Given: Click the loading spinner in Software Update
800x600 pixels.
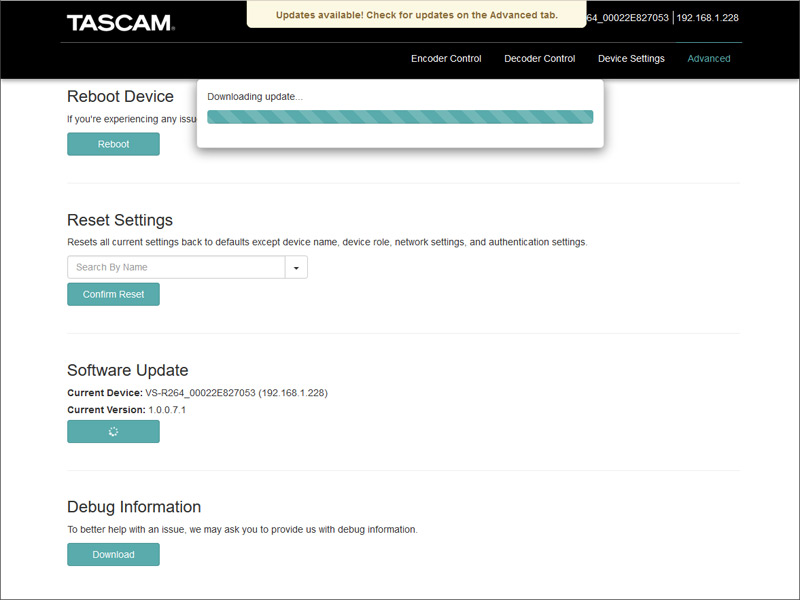Looking at the screenshot, I should 113,432.
